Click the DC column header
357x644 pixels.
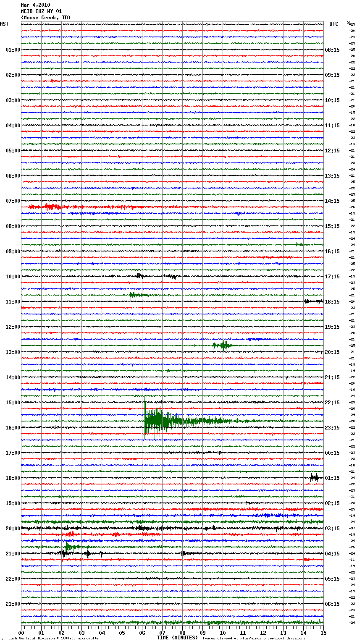[349, 23]
